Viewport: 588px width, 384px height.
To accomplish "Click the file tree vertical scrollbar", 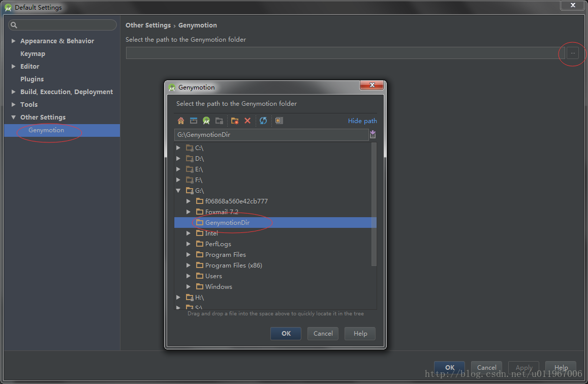I will pyautogui.click(x=374, y=204).
